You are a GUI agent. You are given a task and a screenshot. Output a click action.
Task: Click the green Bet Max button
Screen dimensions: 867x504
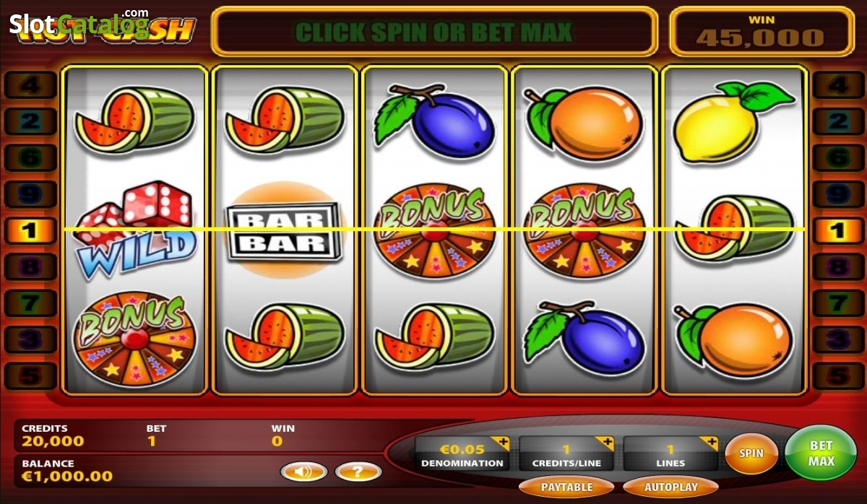tap(821, 453)
